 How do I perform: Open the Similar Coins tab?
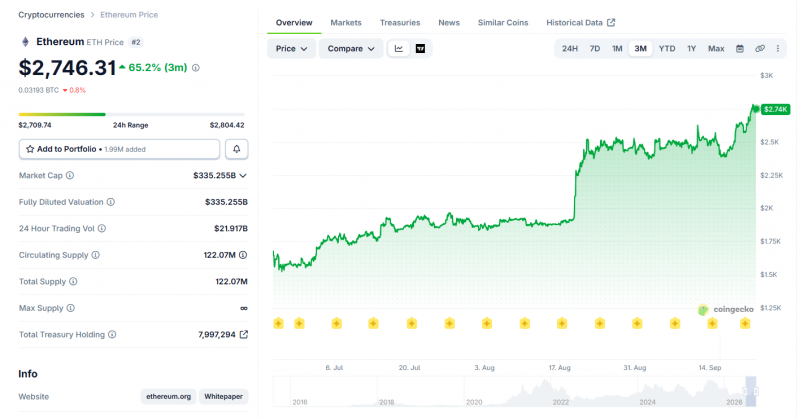coord(503,22)
